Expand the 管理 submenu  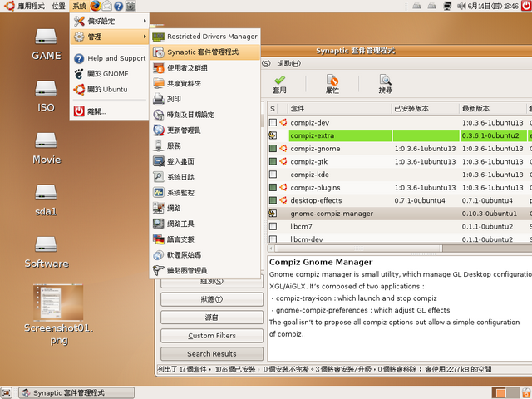[x=110, y=37]
